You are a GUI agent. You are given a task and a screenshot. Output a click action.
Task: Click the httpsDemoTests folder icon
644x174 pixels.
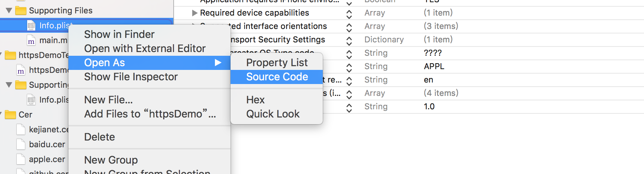[x=10, y=55]
